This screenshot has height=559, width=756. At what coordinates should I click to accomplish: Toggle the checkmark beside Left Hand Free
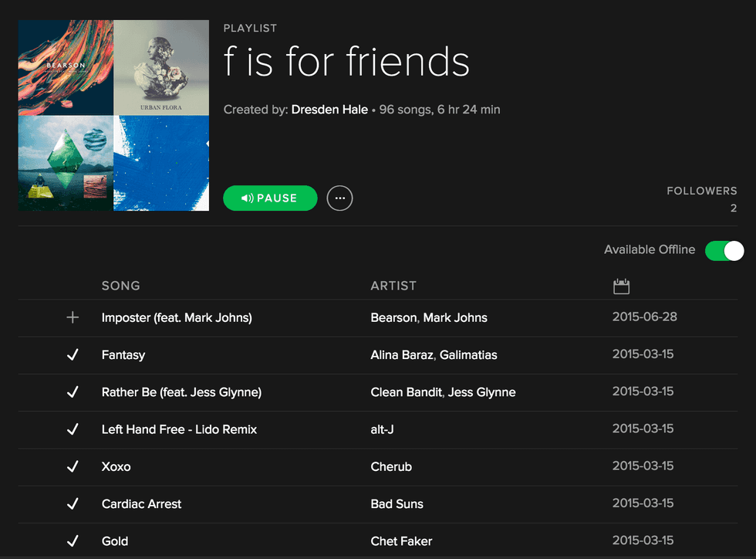(73, 429)
